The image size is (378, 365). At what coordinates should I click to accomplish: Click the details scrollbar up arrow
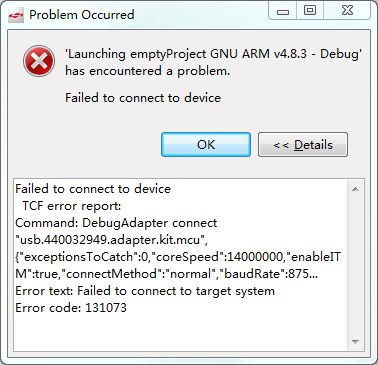355,189
